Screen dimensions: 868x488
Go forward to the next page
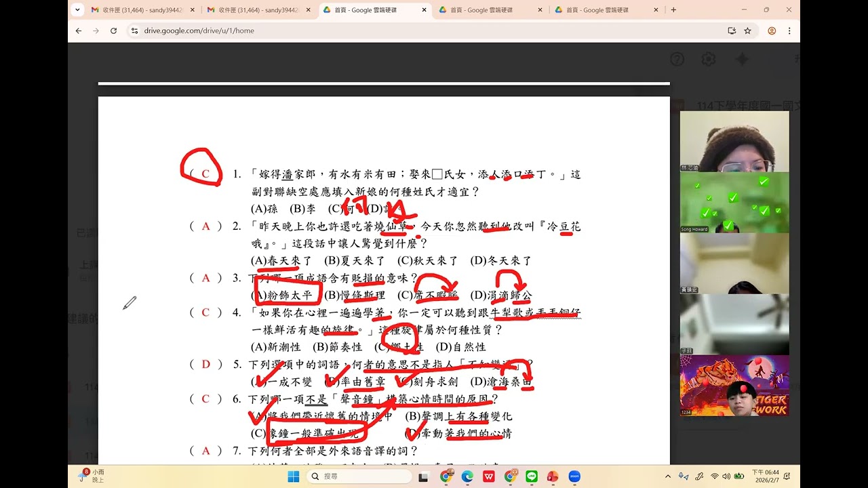pos(96,30)
